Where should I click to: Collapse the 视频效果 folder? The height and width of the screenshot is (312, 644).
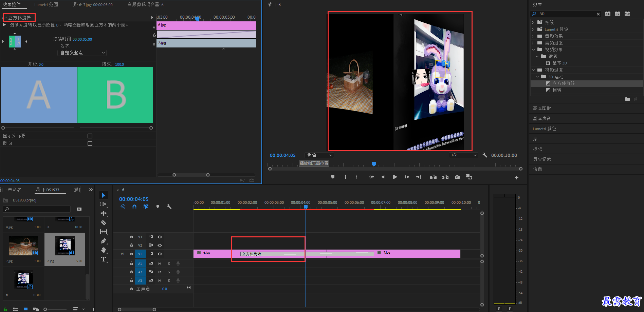pos(533,50)
